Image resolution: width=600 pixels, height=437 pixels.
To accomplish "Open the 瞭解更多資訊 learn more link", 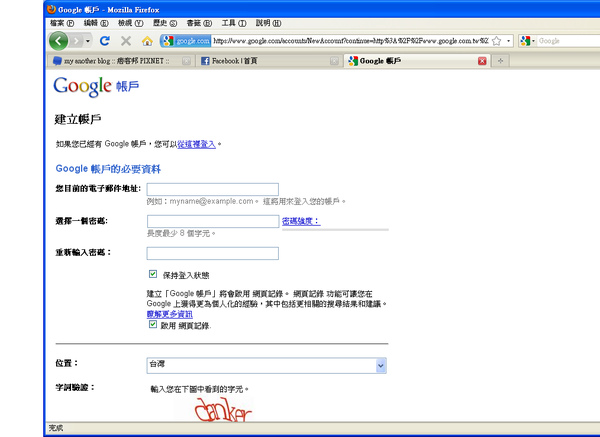I will point(170,314).
